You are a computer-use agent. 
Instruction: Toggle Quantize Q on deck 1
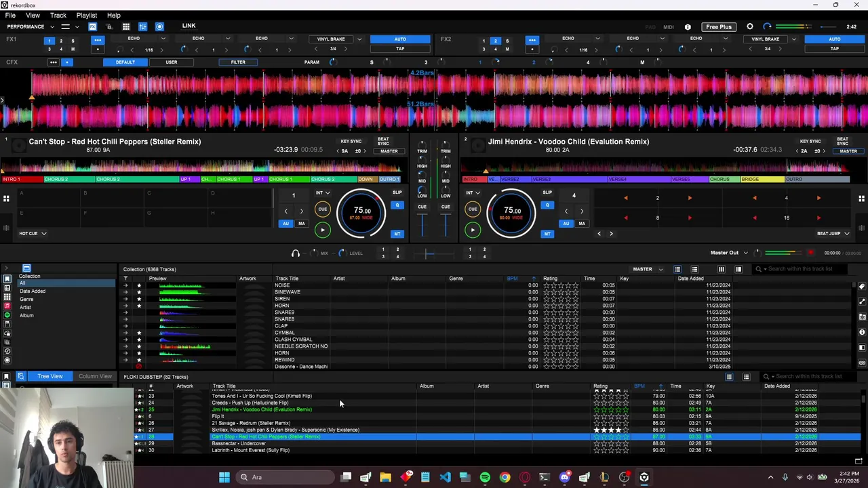click(397, 205)
